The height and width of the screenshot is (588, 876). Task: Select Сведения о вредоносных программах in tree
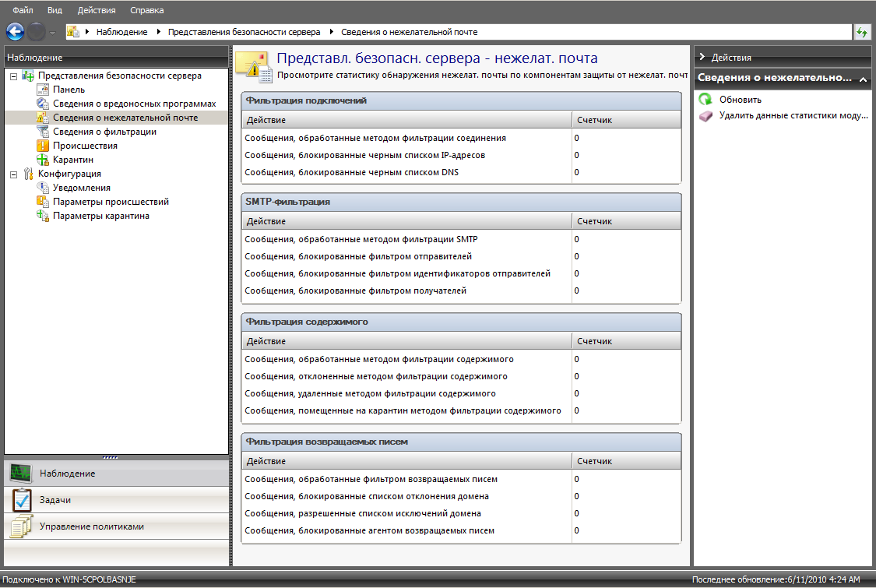134,104
